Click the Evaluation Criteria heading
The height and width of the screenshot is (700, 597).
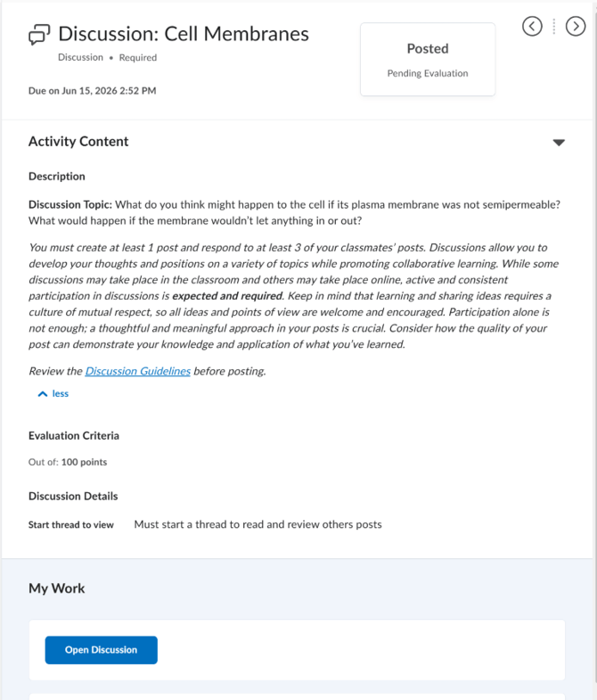click(x=74, y=436)
